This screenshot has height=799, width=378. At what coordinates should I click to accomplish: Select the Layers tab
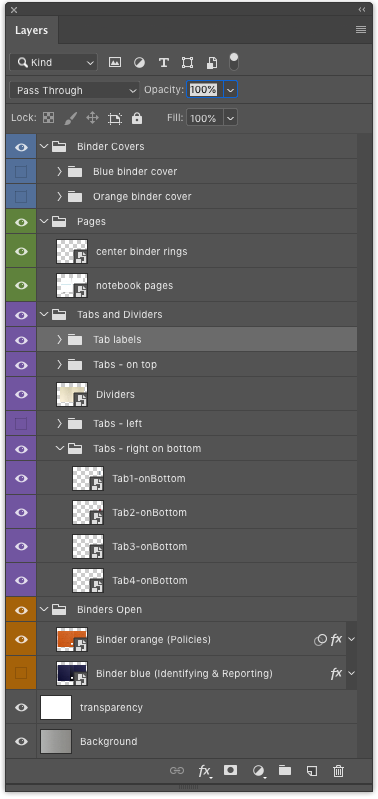32,31
